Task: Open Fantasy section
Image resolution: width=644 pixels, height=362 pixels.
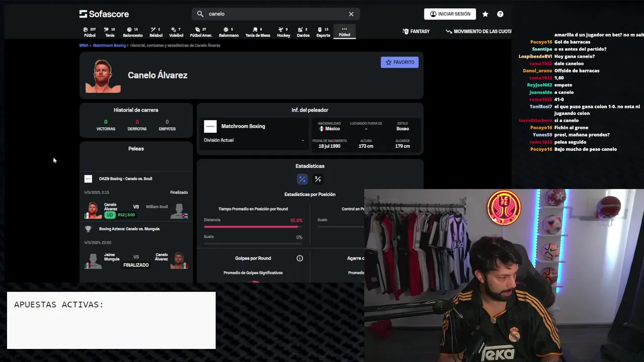Action: [x=416, y=31]
